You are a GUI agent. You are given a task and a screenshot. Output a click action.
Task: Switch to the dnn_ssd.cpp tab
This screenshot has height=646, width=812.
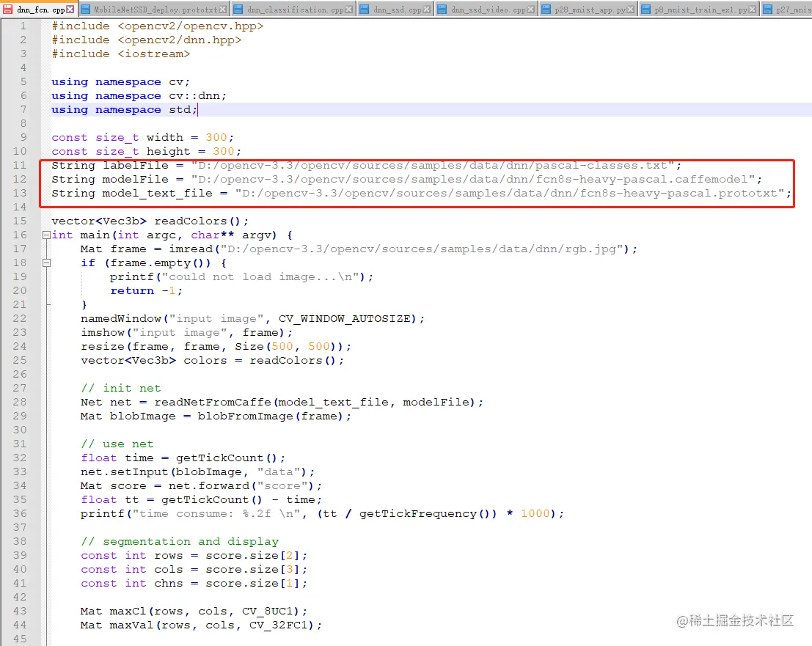click(x=397, y=10)
